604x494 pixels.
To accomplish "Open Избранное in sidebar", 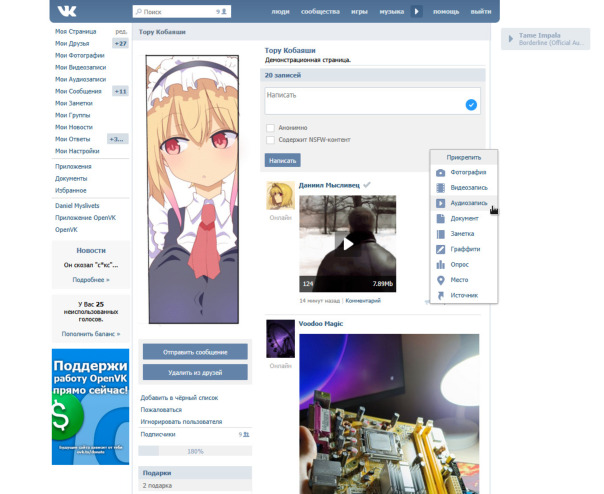I will pyautogui.click(x=71, y=190).
